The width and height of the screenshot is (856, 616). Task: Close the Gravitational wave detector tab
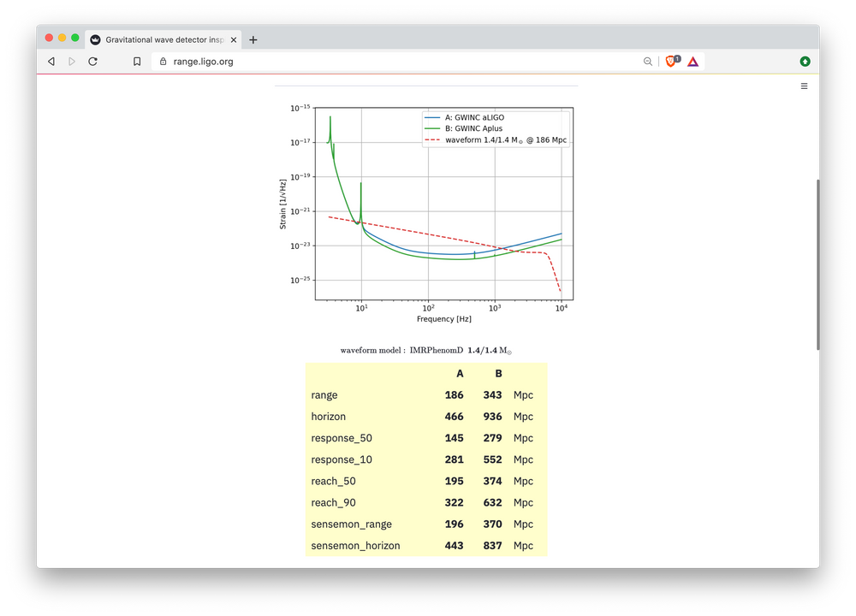click(x=234, y=40)
